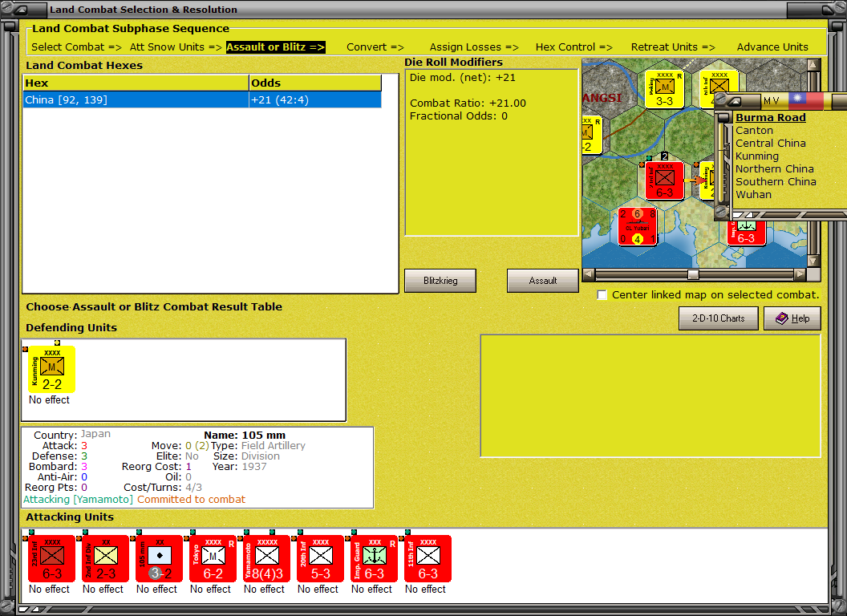The width and height of the screenshot is (847, 616).
Task: Enable Center linked map on selected combat
Action: [602, 294]
